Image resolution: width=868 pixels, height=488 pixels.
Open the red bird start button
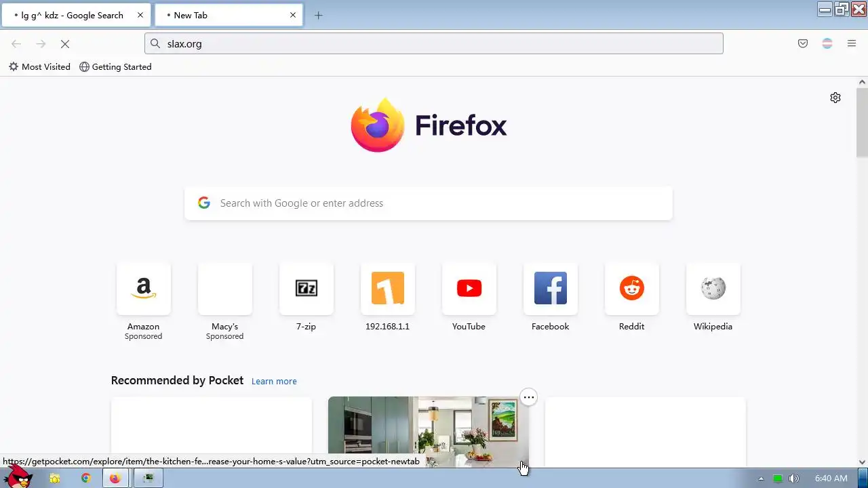point(18,476)
